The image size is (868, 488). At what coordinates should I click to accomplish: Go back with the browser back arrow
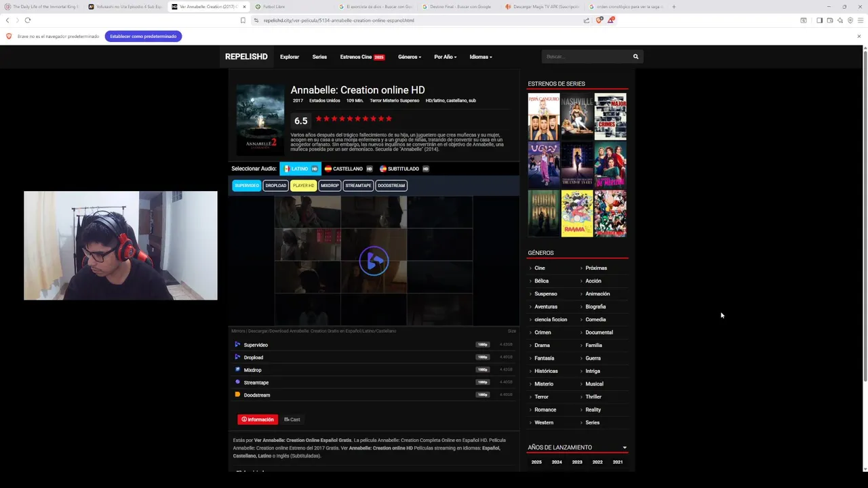[7, 20]
